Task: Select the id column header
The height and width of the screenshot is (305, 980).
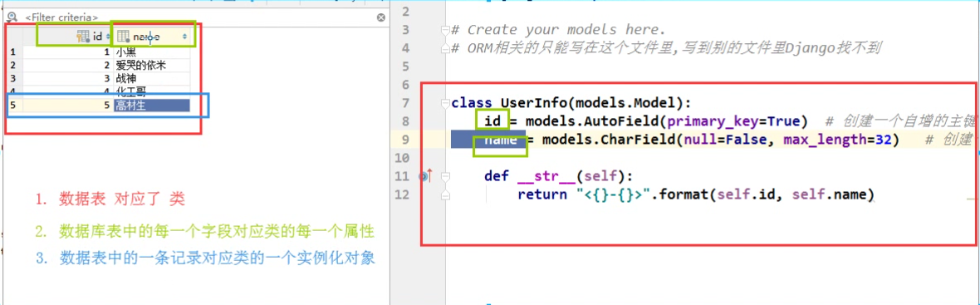Action: point(67,37)
